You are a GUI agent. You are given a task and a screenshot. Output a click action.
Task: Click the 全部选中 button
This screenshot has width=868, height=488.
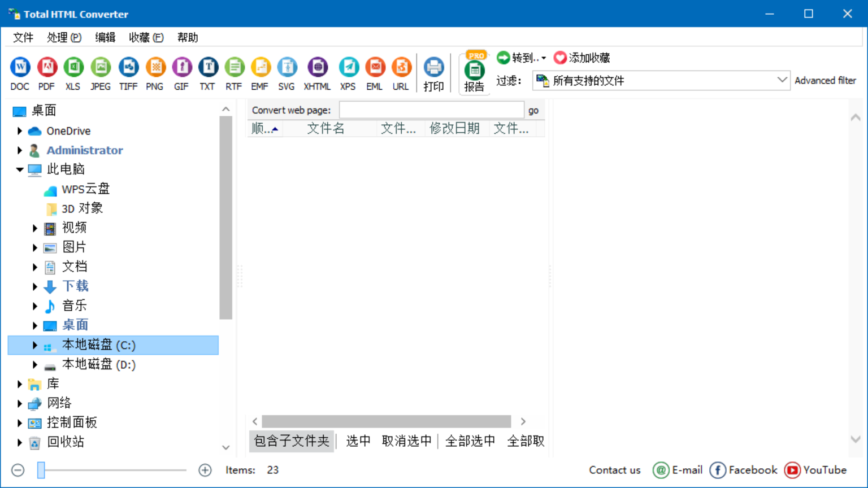(x=470, y=441)
